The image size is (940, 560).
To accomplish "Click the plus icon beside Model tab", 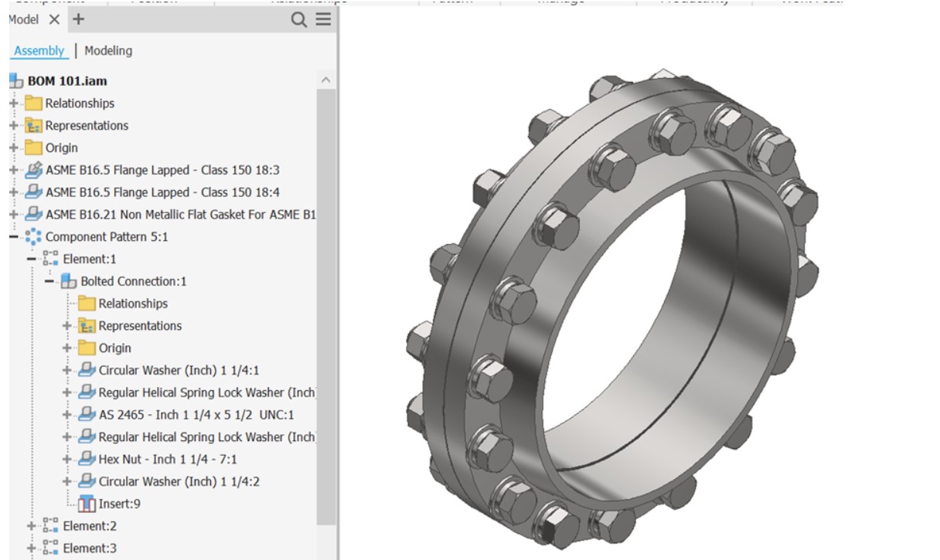I will (x=78, y=19).
